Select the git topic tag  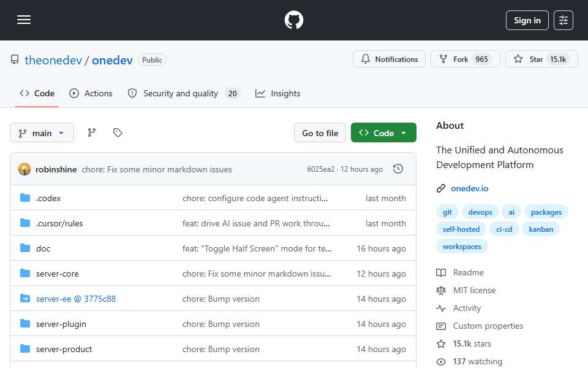pos(447,212)
